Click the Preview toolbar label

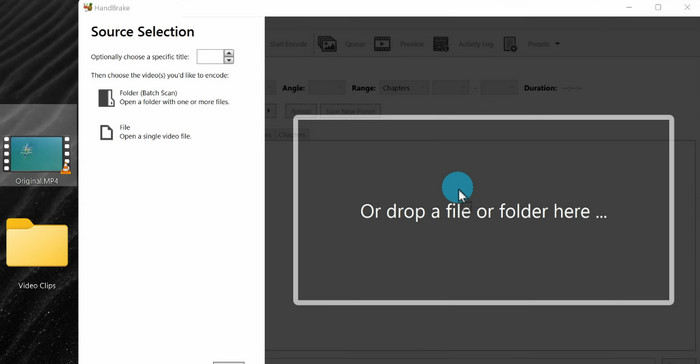412,44
